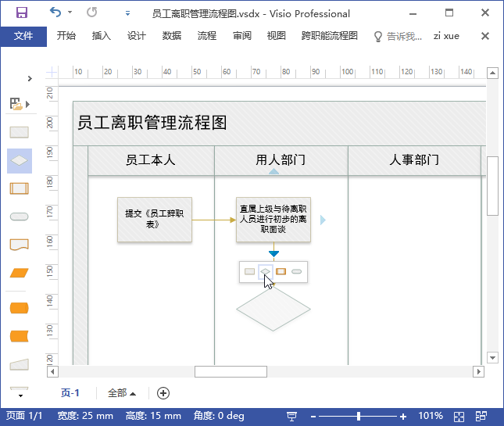
Task: Pick the subprocess in the quick shapes mini toolbar
Action: point(281,272)
